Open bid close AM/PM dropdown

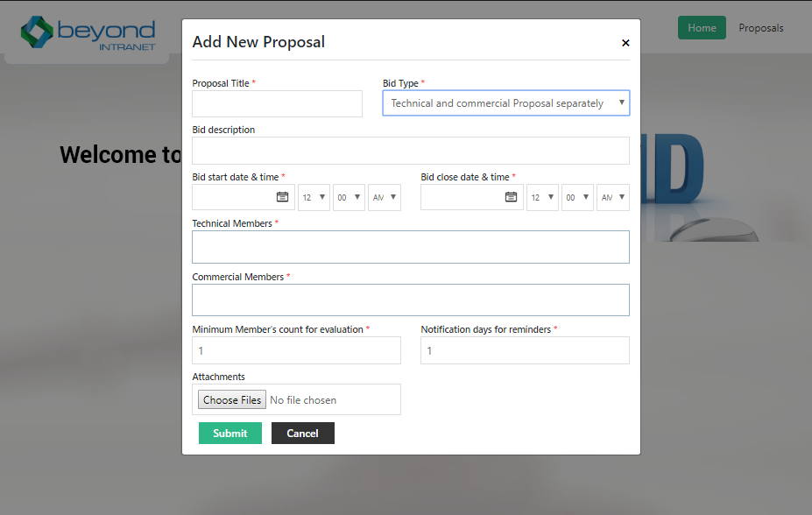(x=613, y=197)
